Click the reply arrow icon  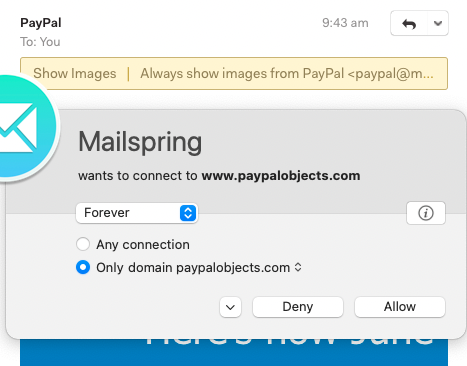pyautogui.click(x=409, y=23)
